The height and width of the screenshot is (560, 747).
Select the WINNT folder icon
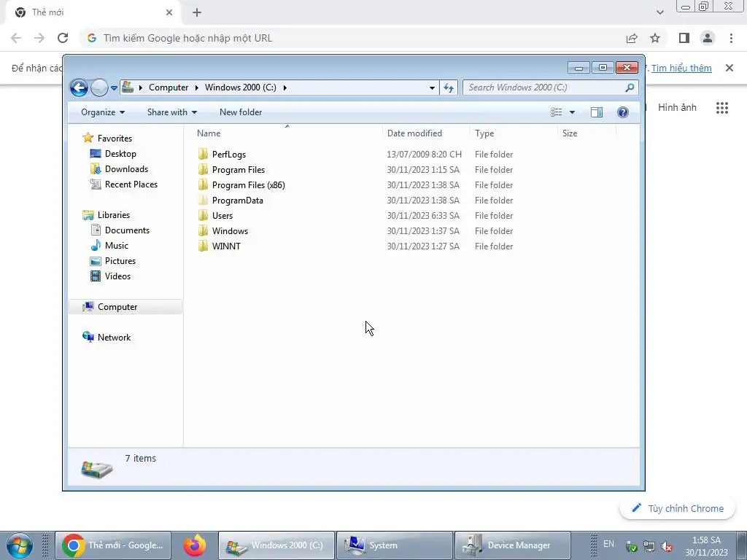pyautogui.click(x=203, y=246)
